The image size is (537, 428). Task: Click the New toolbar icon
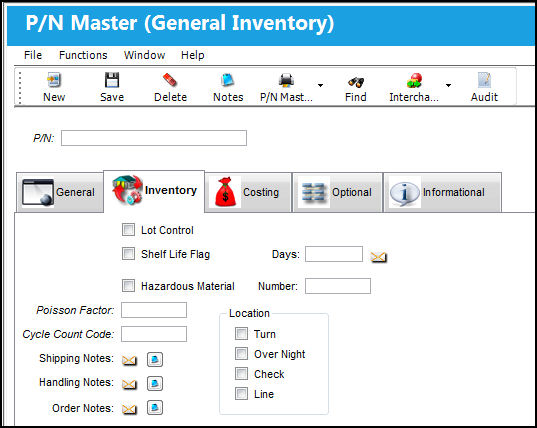[x=54, y=80]
